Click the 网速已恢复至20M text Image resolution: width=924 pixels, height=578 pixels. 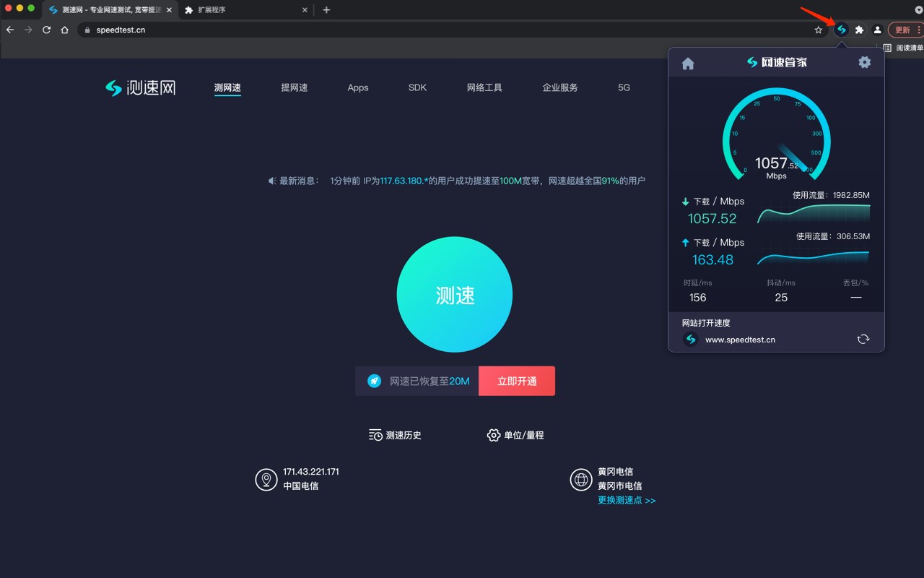coord(430,381)
